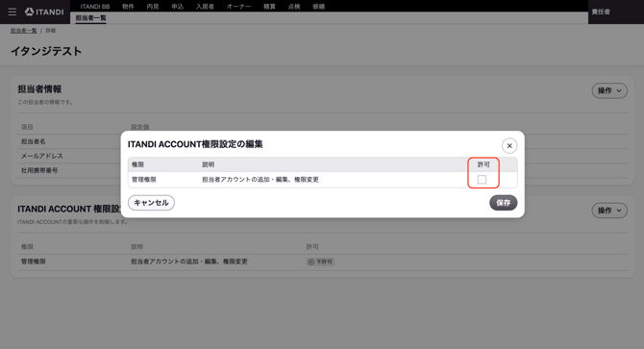Screen dimensions: 644x349
Task: Save permission settings with 保存 button
Action: click(x=503, y=203)
